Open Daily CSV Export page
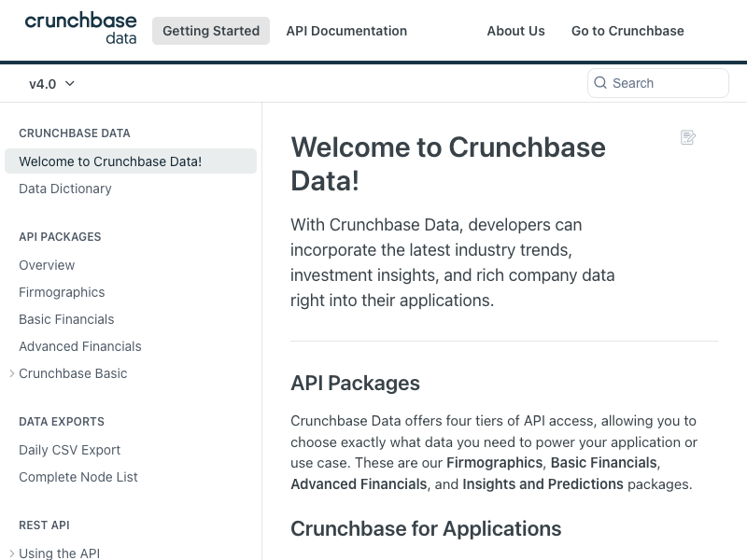This screenshot has width=747, height=560. click(69, 450)
